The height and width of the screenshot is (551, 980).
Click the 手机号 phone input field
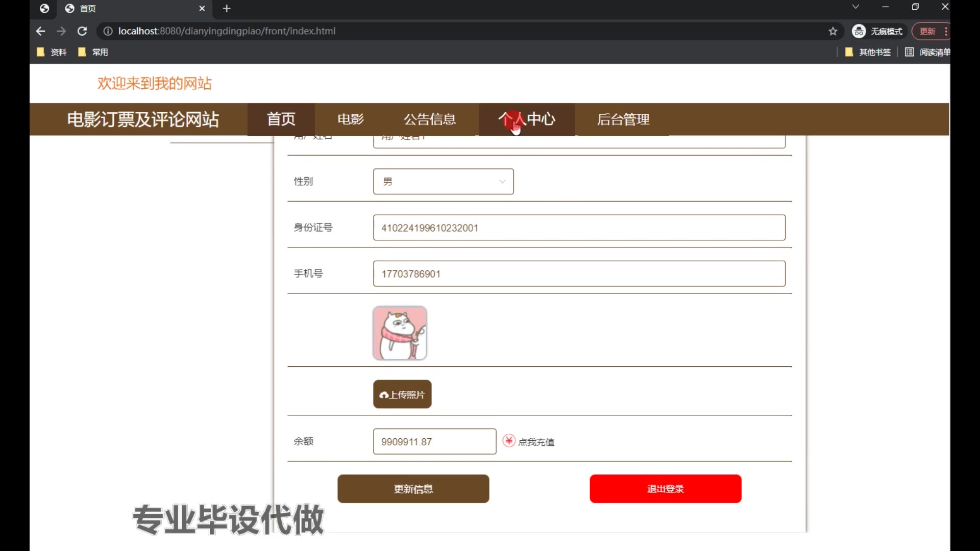coord(579,274)
